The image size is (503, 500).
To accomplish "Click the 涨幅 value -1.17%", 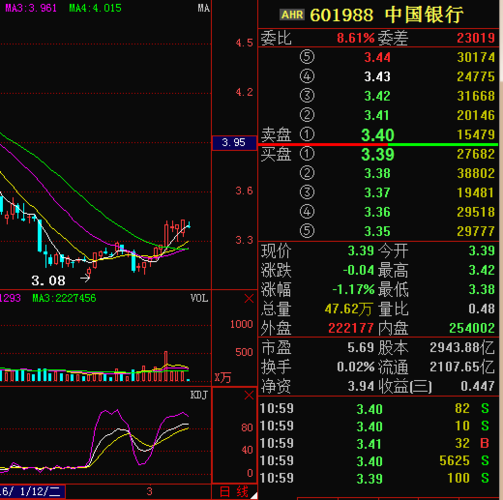I will click(353, 289).
